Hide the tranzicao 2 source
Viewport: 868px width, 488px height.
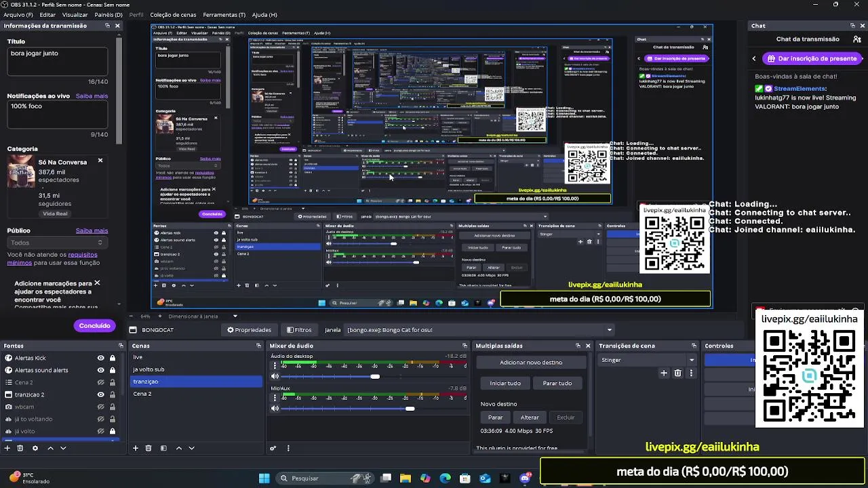coord(100,394)
